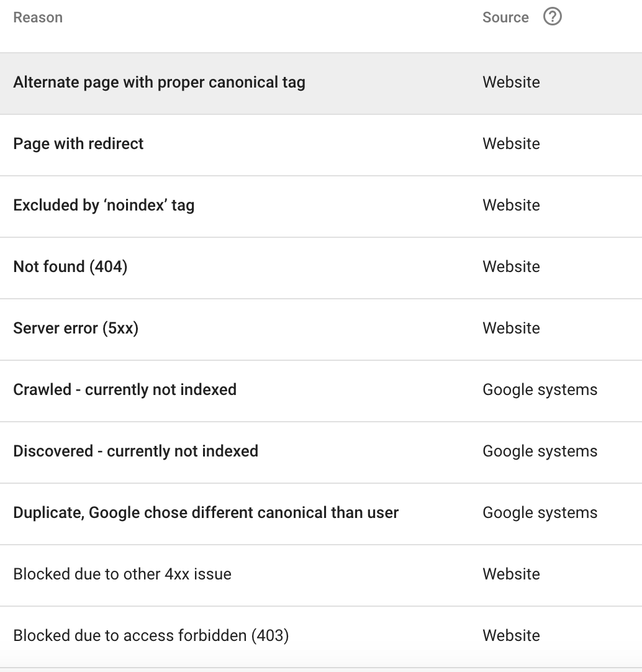
Task: Click Google systems source in Discovered row
Action: (540, 452)
